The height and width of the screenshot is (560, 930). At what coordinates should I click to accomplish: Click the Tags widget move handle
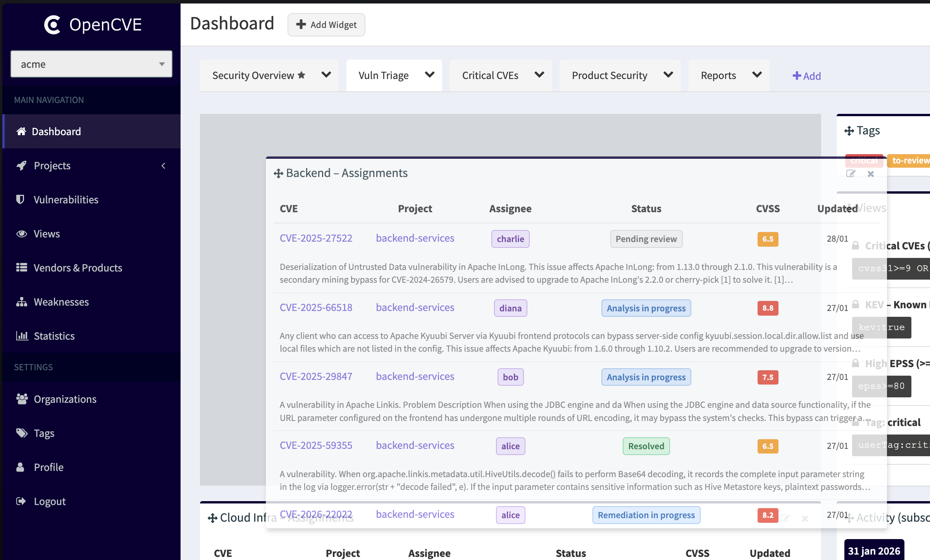pos(849,131)
